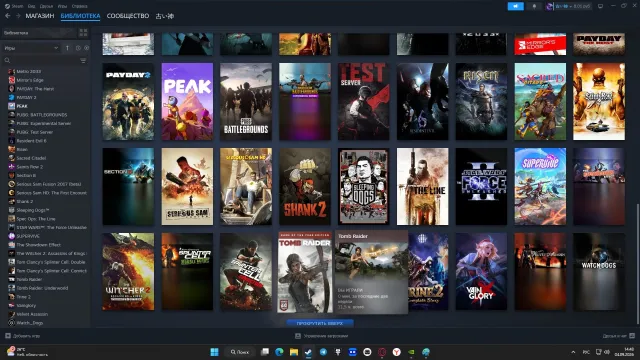The height and width of the screenshot is (360, 640).
Task: Open the notifications bell
Action: [534, 6]
